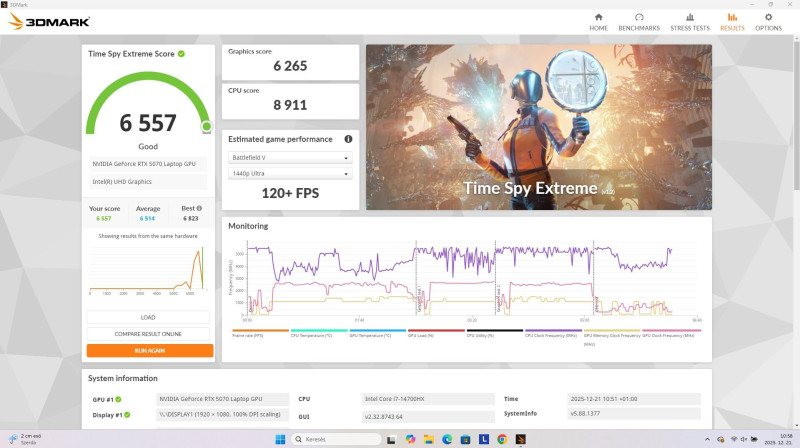
Task: Click the Estimated game performance info icon
Action: tap(348, 139)
